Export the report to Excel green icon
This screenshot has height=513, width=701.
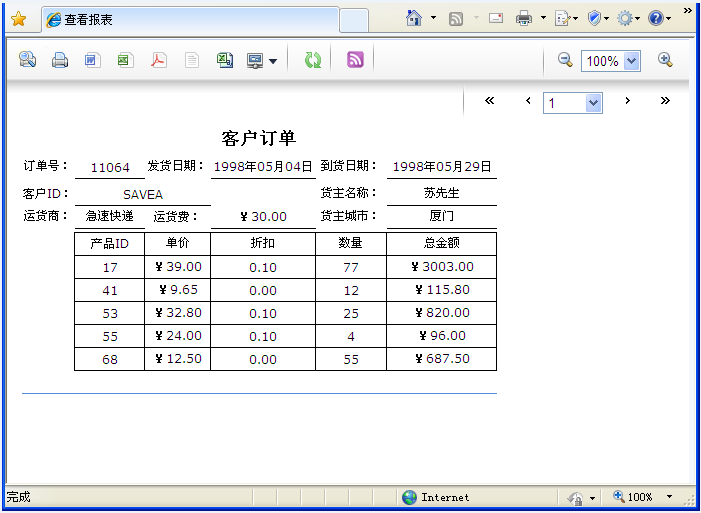pyautogui.click(x=126, y=60)
